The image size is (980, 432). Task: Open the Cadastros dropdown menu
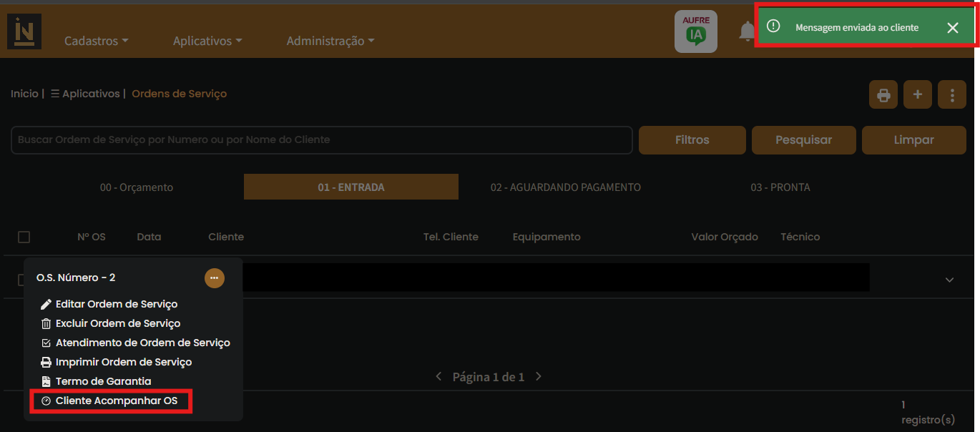(96, 41)
